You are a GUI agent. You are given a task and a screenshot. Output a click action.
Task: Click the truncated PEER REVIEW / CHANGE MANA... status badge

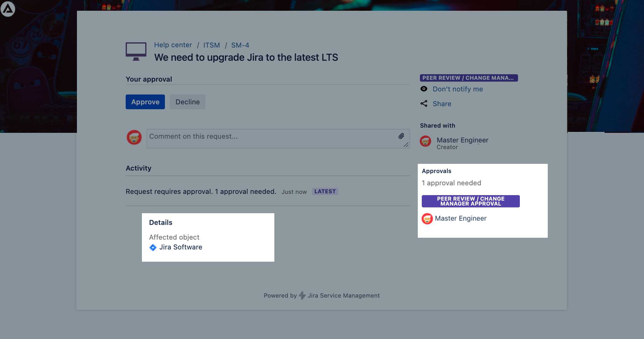[x=469, y=78]
